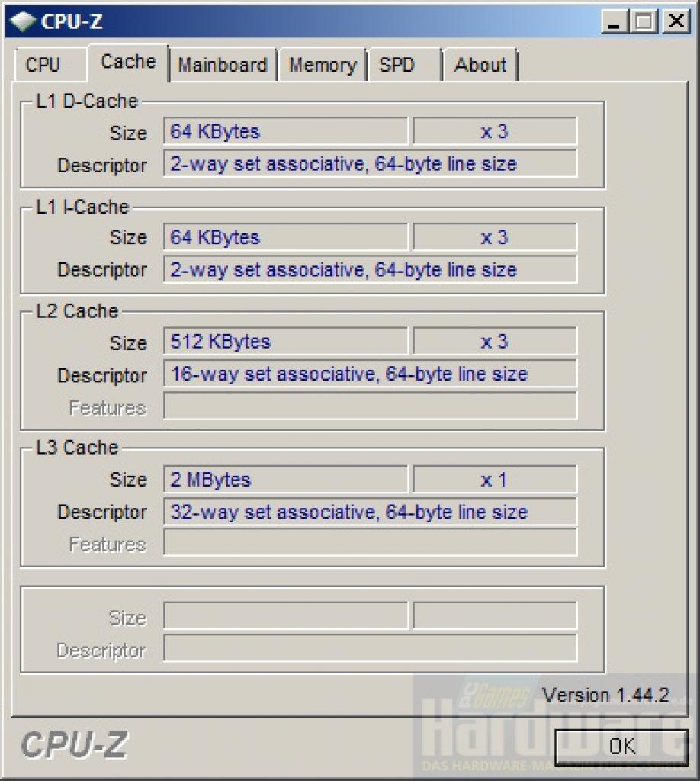
Task: Click the L1 I-Cache group label
Action: 82,207
